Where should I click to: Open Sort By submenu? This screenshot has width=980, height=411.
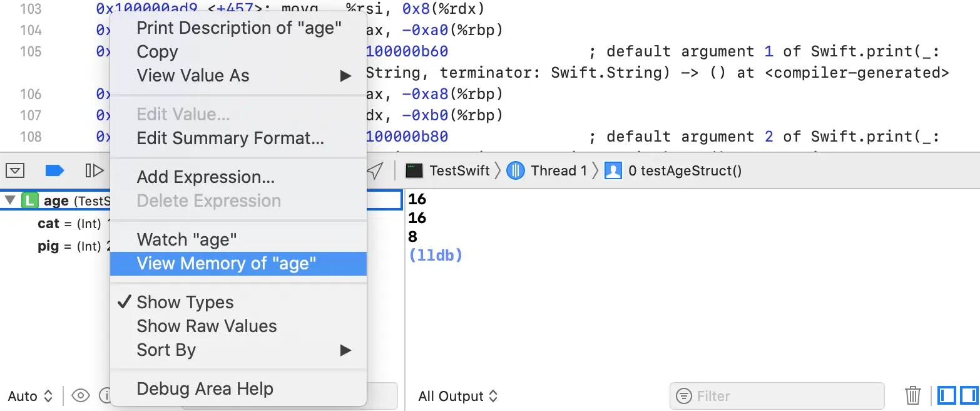[x=238, y=350]
